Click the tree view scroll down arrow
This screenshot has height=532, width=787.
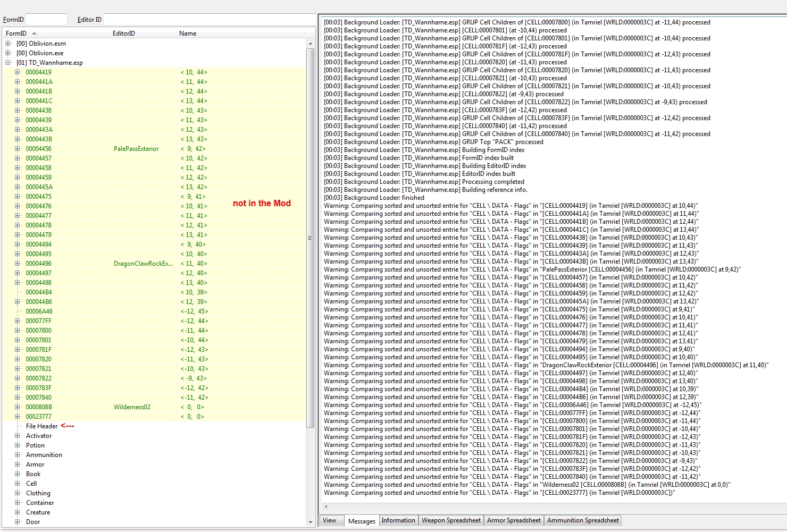click(311, 522)
